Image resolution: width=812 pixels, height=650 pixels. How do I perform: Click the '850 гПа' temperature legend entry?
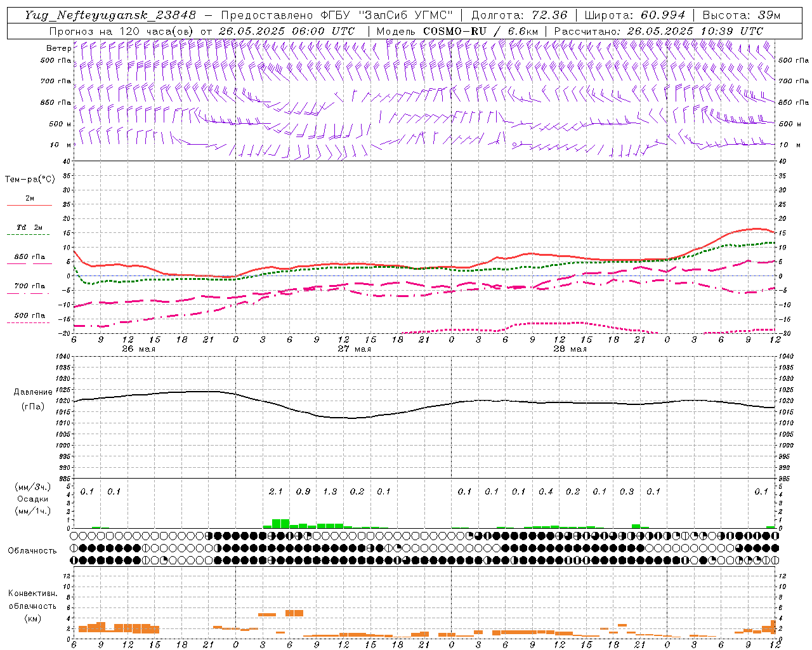[x=30, y=257]
